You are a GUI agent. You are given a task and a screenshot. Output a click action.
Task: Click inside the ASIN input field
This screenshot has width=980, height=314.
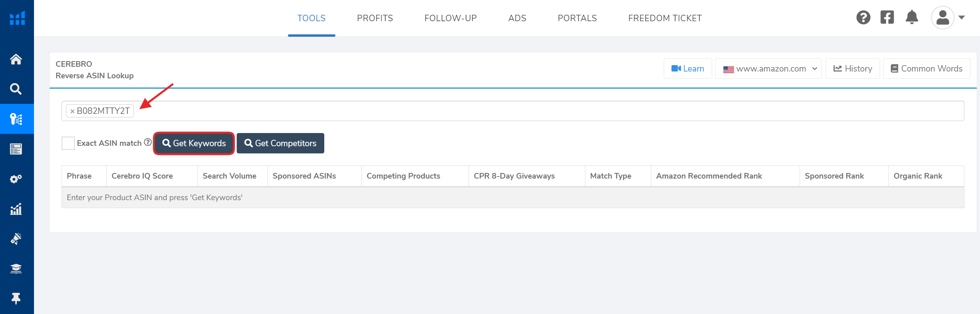tap(520, 111)
